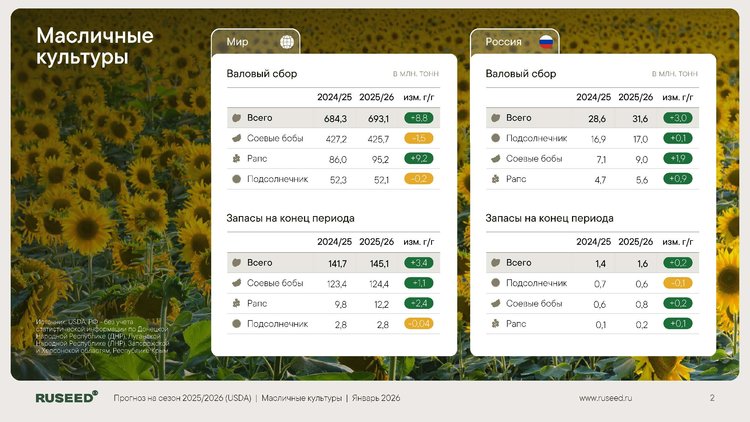Click the Russian flag icon on the Россия tab
The width and height of the screenshot is (750, 422).
point(546,42)
